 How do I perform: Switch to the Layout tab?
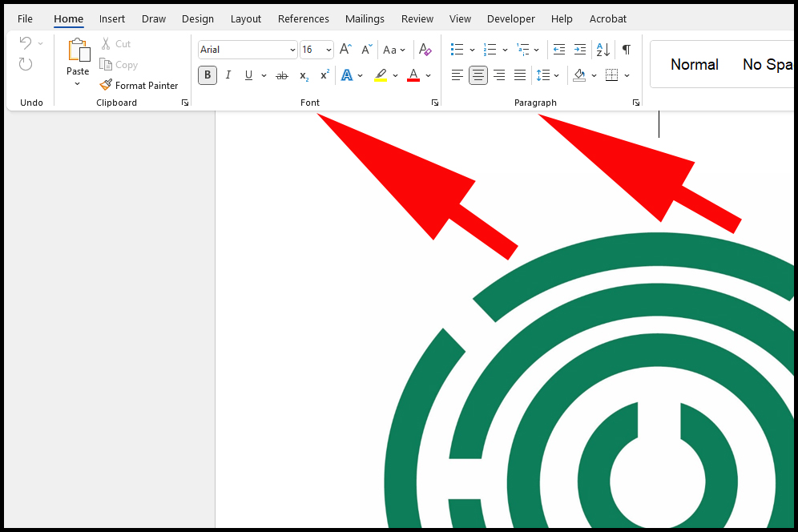tap(246, 19)
